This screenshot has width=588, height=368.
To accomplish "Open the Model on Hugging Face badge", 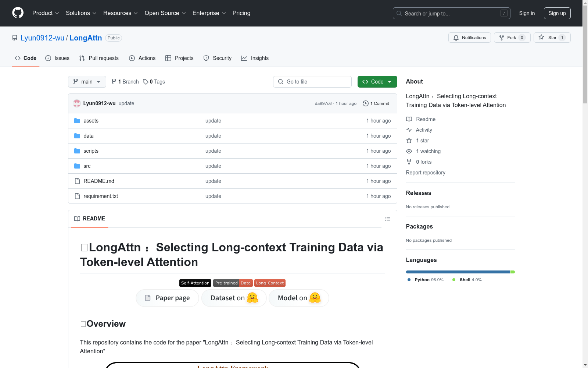I will (x=299, y=298).
